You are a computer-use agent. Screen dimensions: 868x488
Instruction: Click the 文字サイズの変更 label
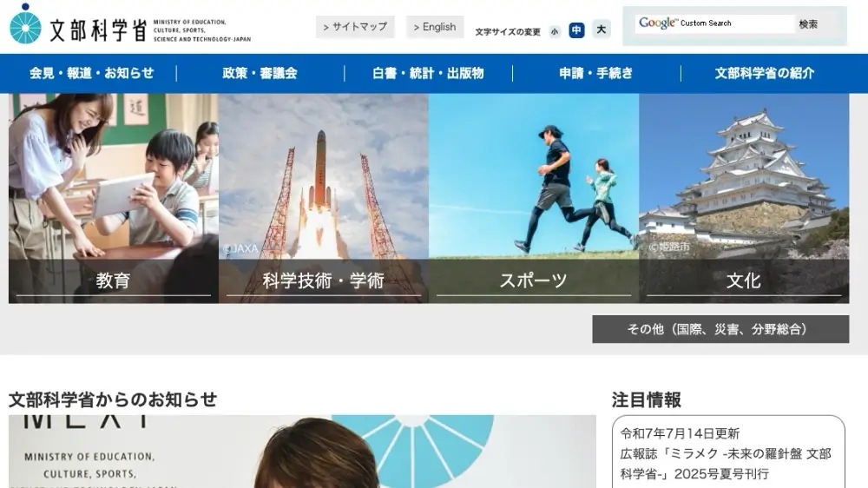pyautogui.click(x=508, y=32)
